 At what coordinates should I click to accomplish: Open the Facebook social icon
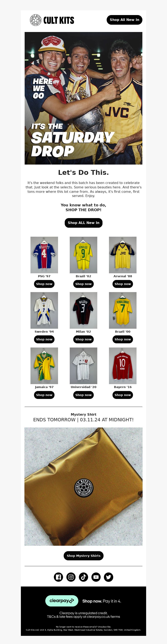coord(58,577)
